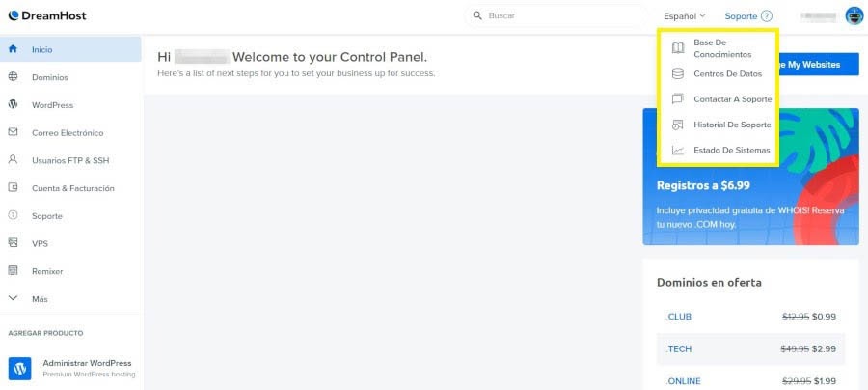
Task: Click the Soporte question mark icon in header
Action: (767, 16)
